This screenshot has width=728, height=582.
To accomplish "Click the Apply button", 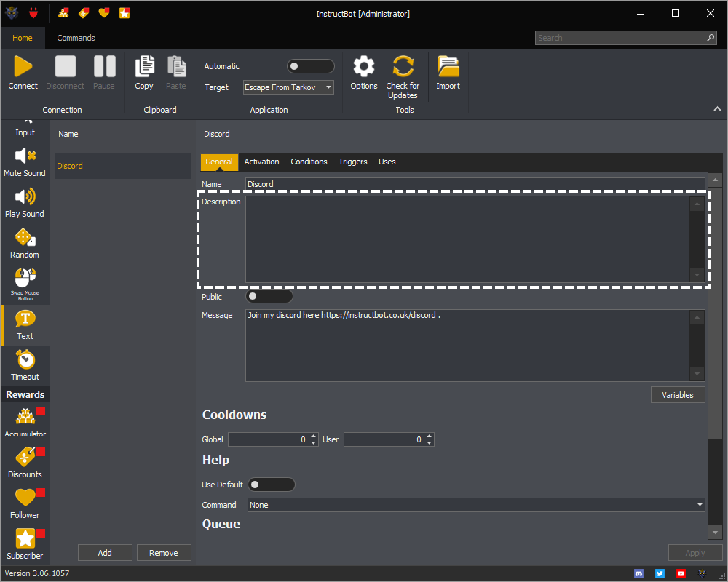I will 695,553.
